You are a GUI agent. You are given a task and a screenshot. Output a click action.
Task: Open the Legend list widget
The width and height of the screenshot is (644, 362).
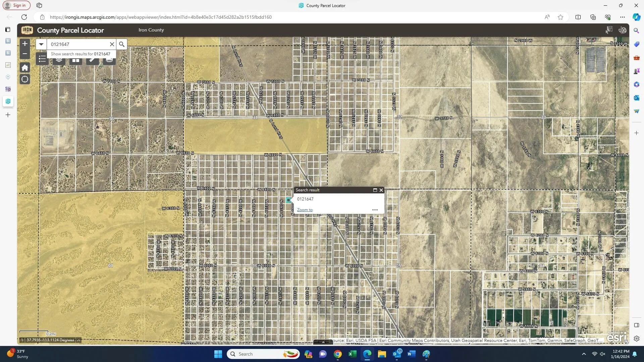[42, 59]
